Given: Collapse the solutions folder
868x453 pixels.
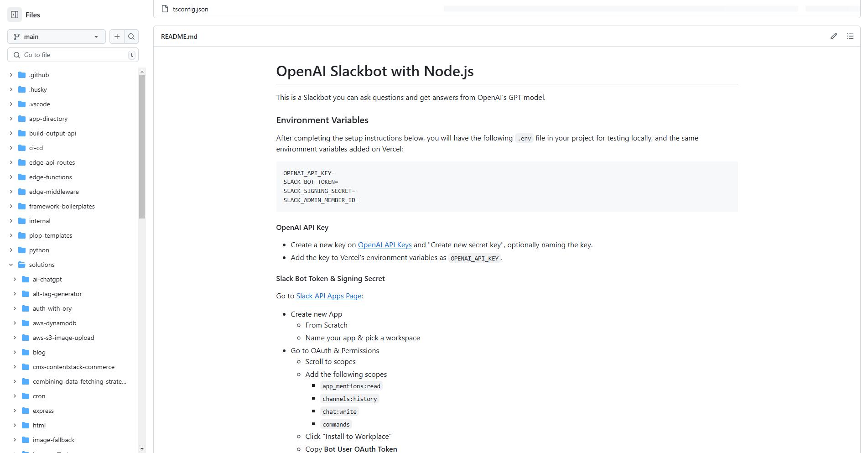Looking at the screenshot, I should [11, 265].
